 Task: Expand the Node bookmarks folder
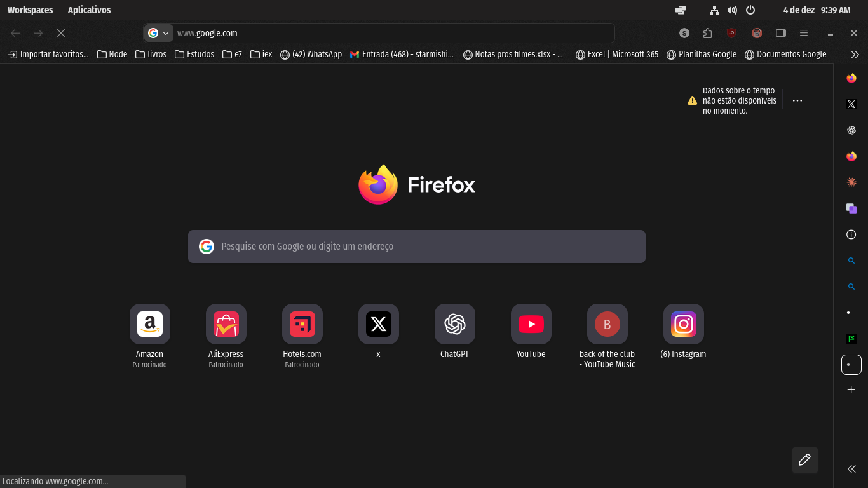[x=112, y=55]
